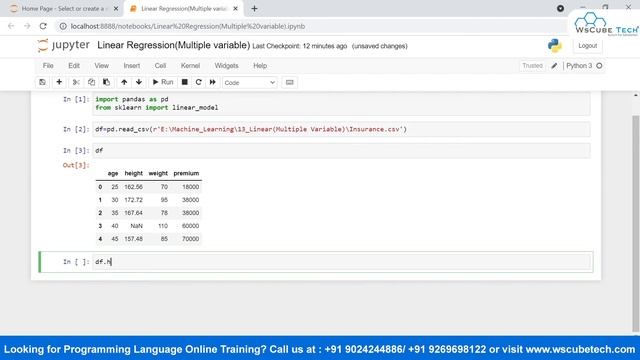
Task: Click into the pd.read_csv code cell
Action: (x=341, y=129)
